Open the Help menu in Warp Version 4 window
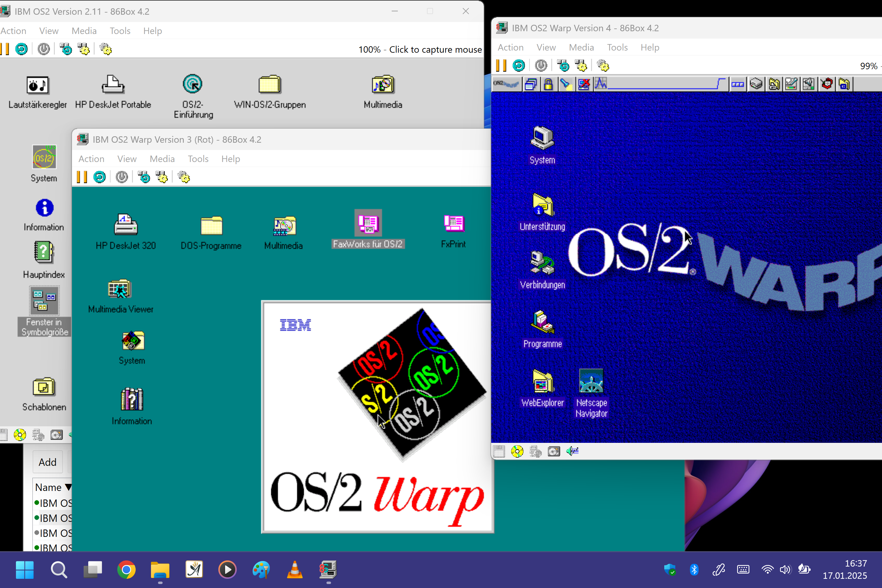The height and width of the screenshot is (588, 882). coord(650,48)
